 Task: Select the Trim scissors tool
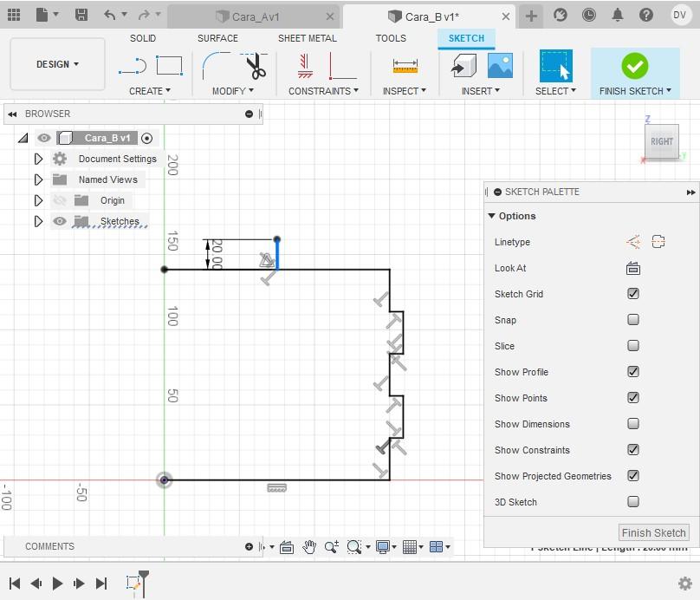pos(255,66)
